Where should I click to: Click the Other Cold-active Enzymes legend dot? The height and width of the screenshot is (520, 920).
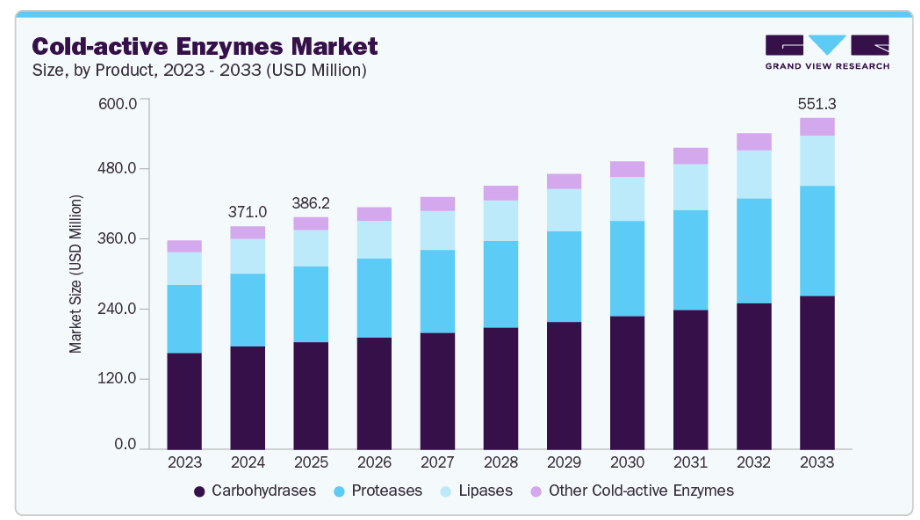[x=536, y=491]
